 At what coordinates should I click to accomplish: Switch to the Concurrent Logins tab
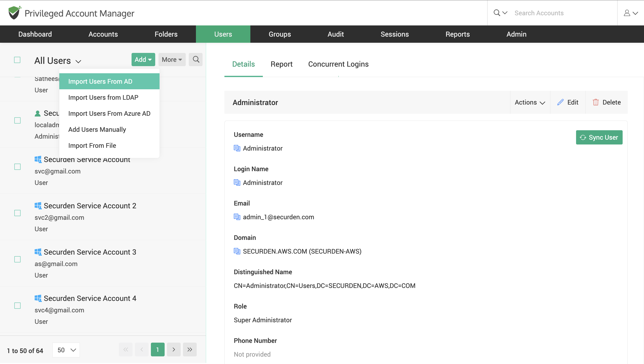pyautogui.click(x=338, y=64)
